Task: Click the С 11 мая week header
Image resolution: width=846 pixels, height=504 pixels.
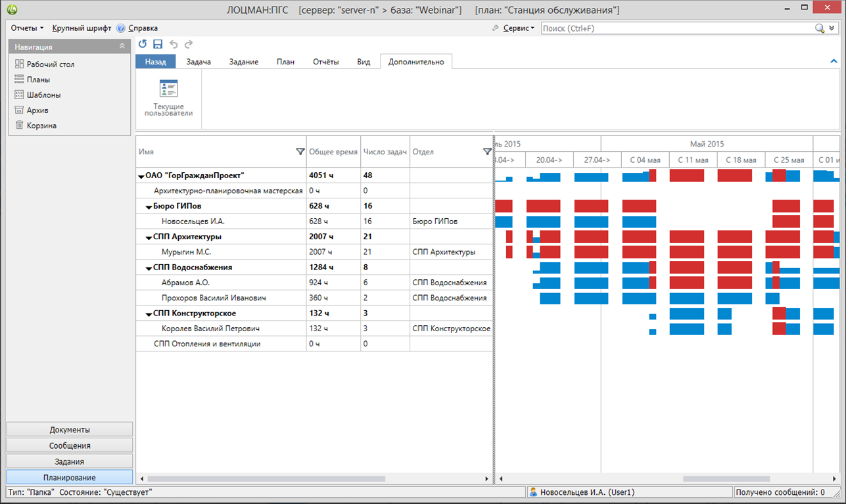Action: click(x=693, y=160)
